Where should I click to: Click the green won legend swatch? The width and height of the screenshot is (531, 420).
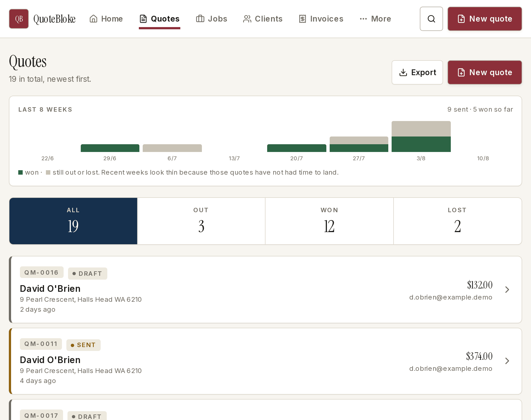coord(20,172)
